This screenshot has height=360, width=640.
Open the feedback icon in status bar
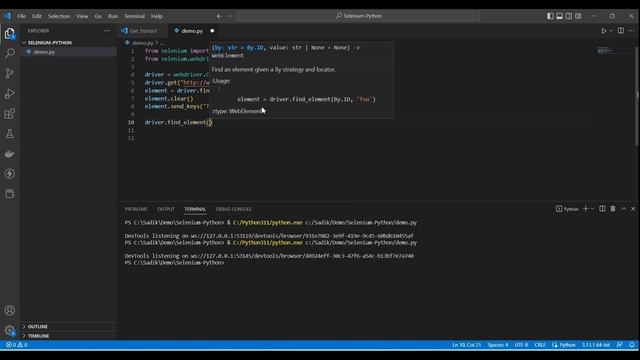(620, 345)
